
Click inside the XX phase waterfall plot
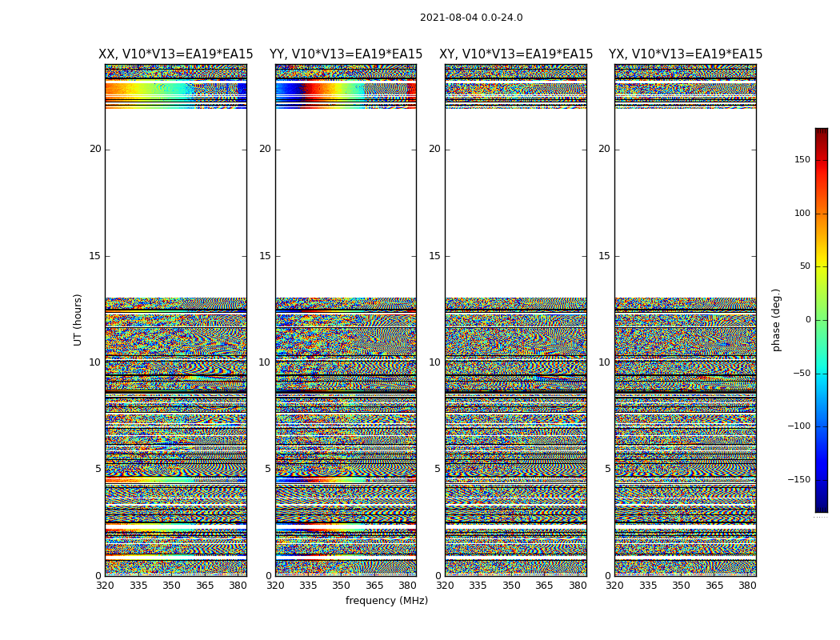(176, 320)
